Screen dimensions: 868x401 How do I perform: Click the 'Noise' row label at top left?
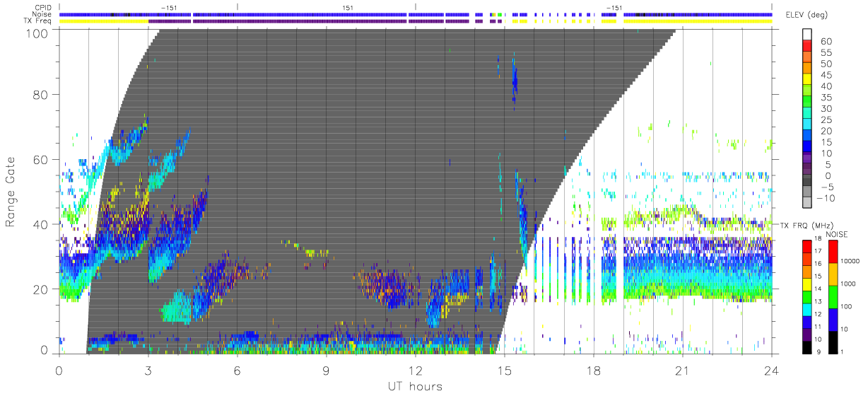pyautogui.click(x=42, y=14)
